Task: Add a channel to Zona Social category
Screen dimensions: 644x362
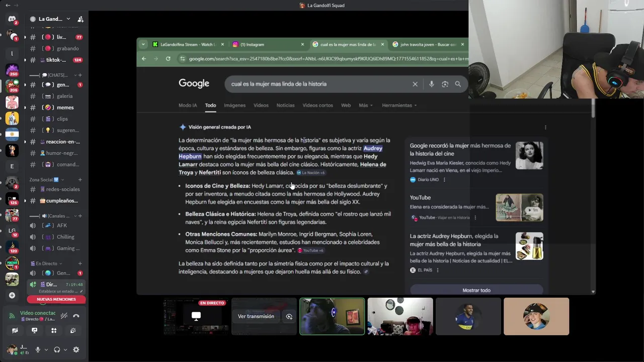Action: (x=80, y=179)
